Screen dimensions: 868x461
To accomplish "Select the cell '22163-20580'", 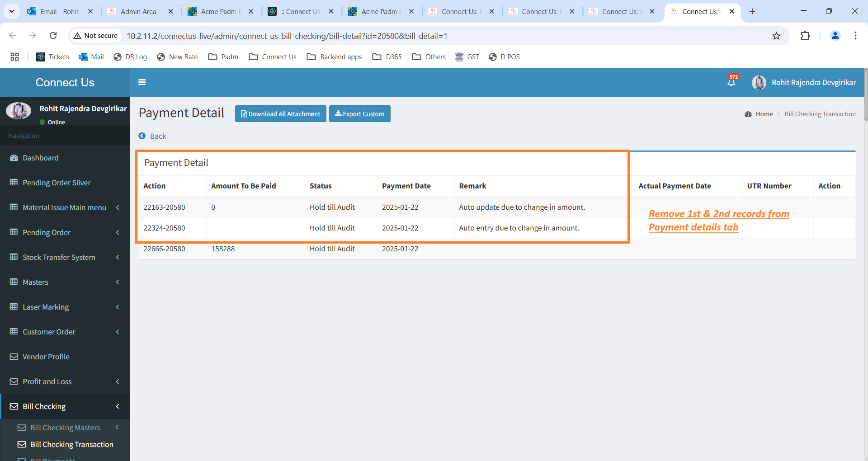I will [x=164, y=207].
